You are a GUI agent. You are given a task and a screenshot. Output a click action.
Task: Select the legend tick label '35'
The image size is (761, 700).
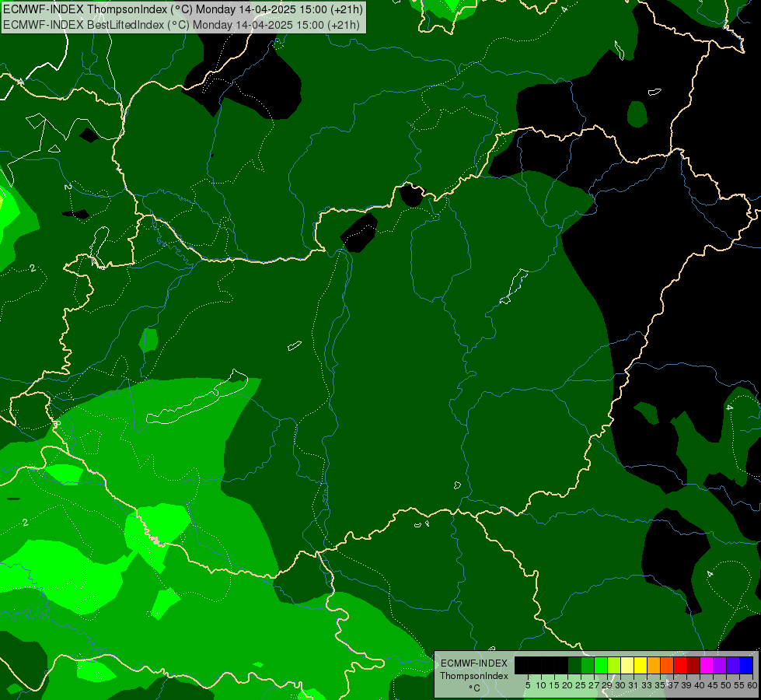coord(660,685)
